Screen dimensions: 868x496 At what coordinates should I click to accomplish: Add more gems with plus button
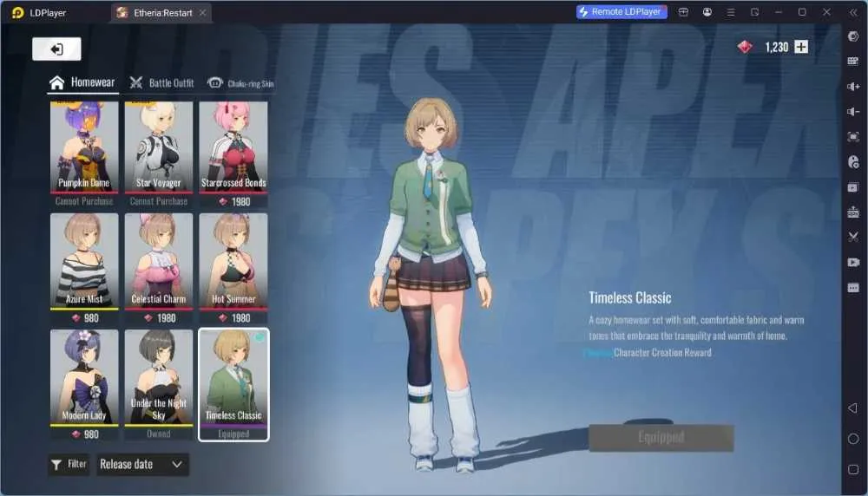click(801, 47)
